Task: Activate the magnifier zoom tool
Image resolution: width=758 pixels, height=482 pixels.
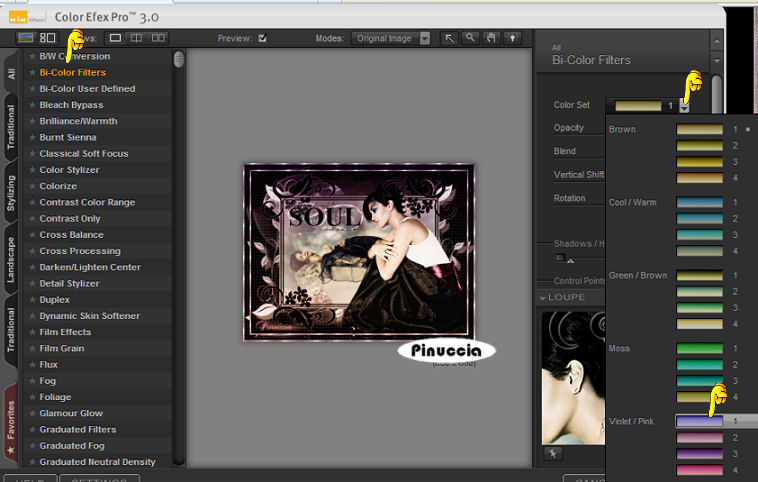Action: (470, 38)
